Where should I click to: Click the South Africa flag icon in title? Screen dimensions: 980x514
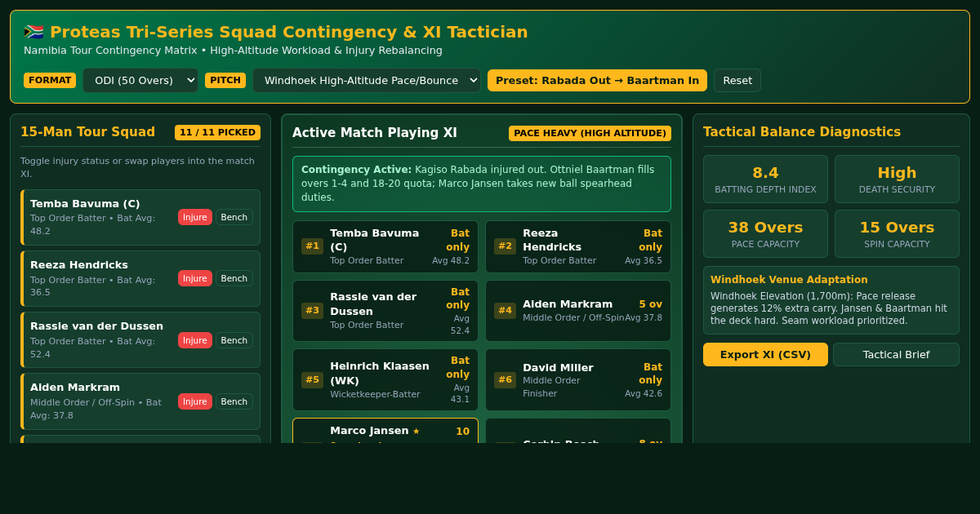click(x=33, y=32)
